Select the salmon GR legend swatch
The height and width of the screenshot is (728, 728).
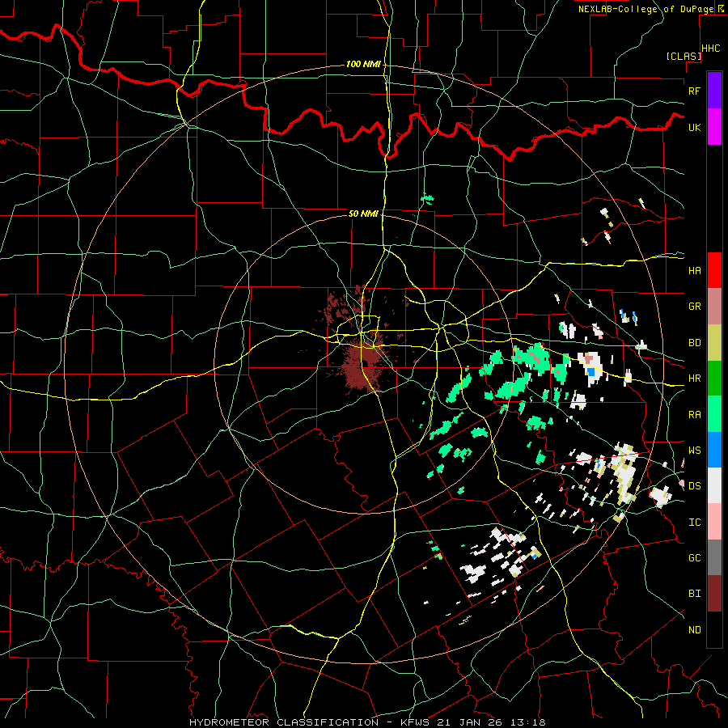pos(714,306)
